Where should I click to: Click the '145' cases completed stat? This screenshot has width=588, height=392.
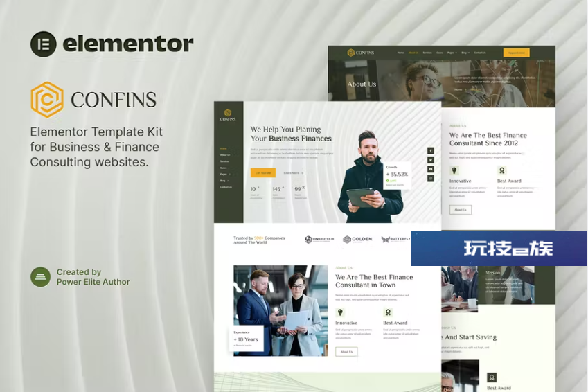[278, 191]
